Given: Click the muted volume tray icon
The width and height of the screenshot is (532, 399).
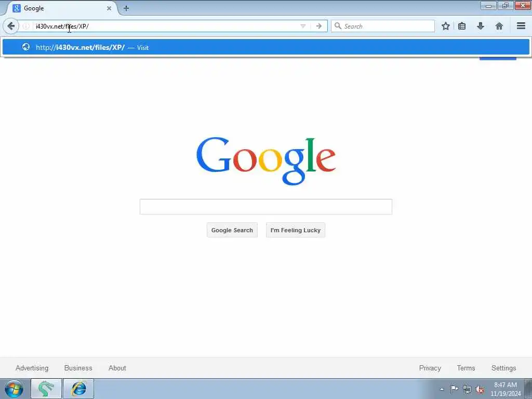Looking at the screenshot, I should tap(480, 389).
